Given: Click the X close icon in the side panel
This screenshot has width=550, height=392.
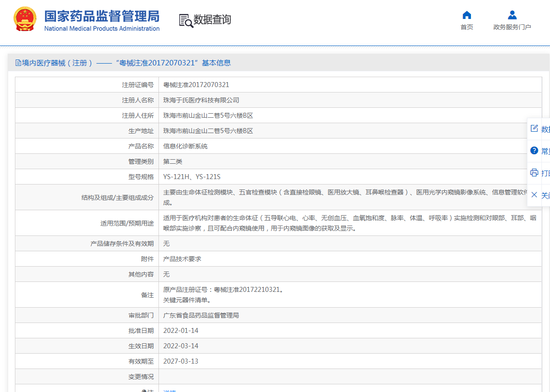Looking at the screenshot, I should click(534, 195).
